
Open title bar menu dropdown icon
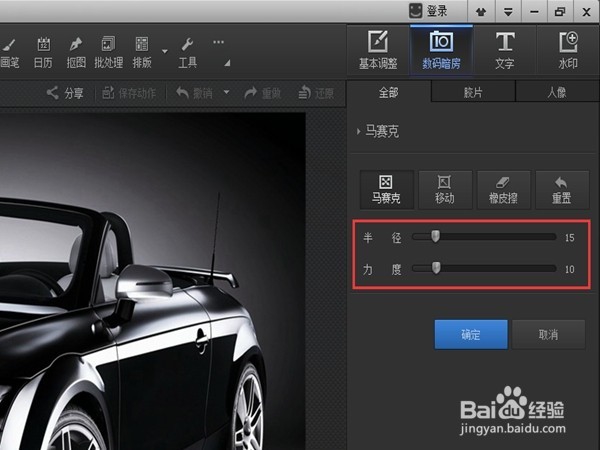click(x=508, y=12)
